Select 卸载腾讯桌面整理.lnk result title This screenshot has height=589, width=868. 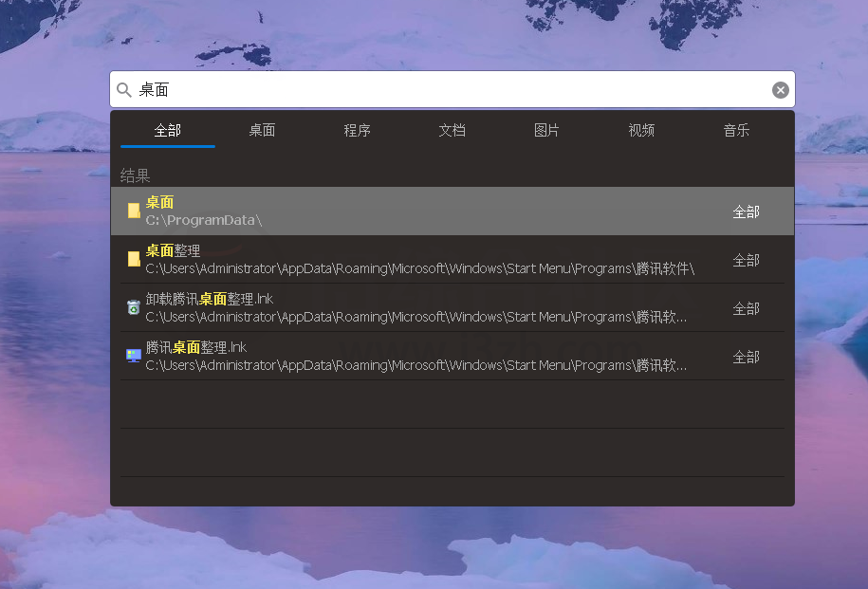click(210, 299)
